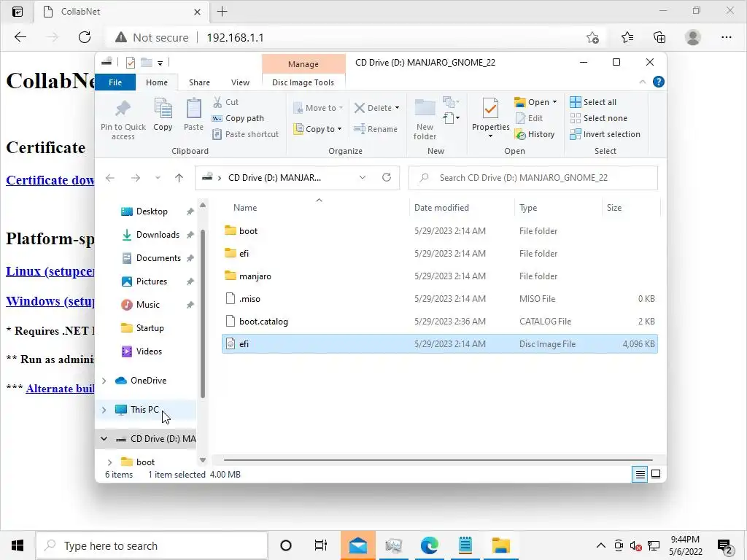Add page to favorites in Edge
Screen dimensions: 747x560
pyautogui.click(x=592, y=37)
